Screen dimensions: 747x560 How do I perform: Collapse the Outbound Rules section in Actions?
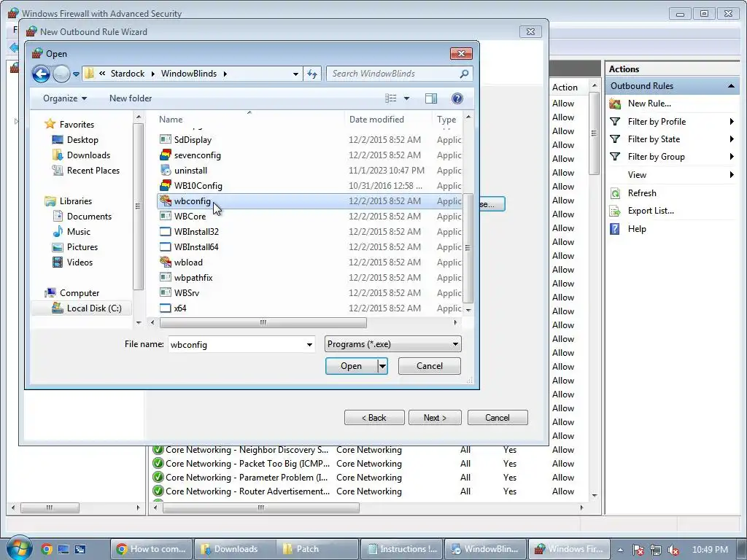[731, 86]
